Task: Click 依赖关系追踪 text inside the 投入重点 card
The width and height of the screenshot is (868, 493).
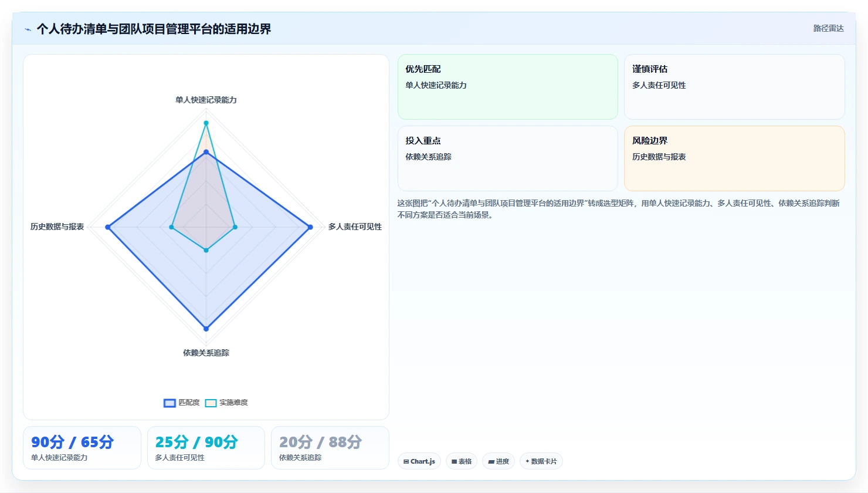Action: [x=428, y=157]
